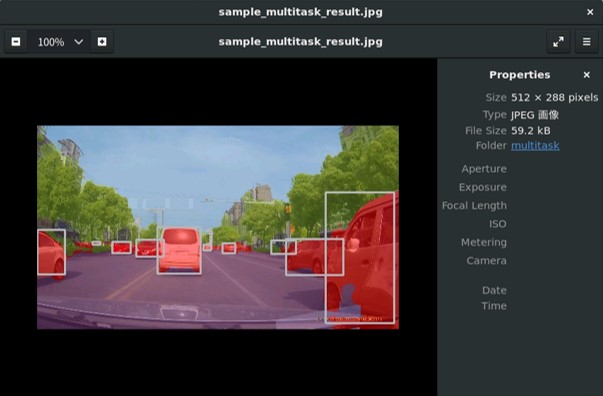Close the image viewer window
Image resolution: width=603 pixels, height=396 pixels.
[590, 12]
